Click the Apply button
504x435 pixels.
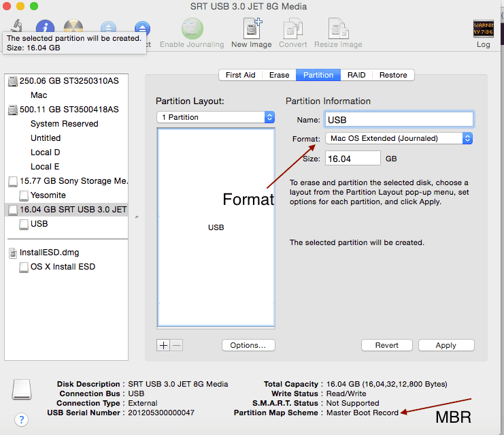[446, 345]
